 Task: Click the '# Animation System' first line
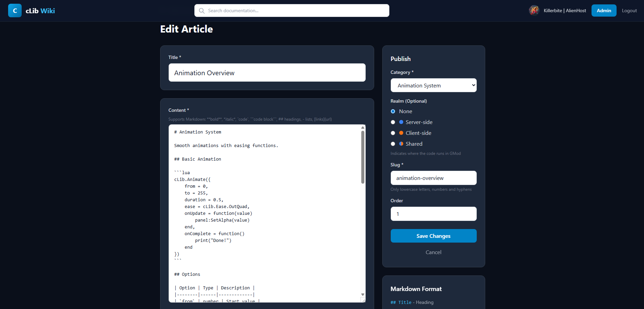coord(198,132)
